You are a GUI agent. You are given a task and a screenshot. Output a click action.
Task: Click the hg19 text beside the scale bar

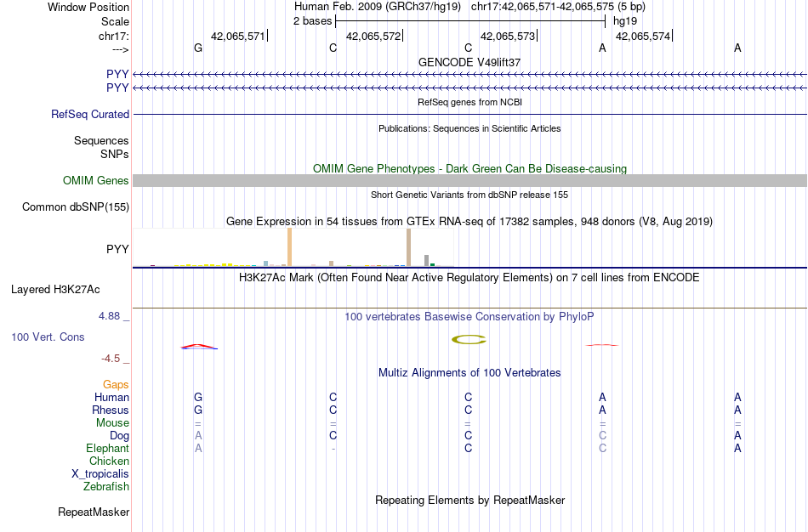coord(624,21)
